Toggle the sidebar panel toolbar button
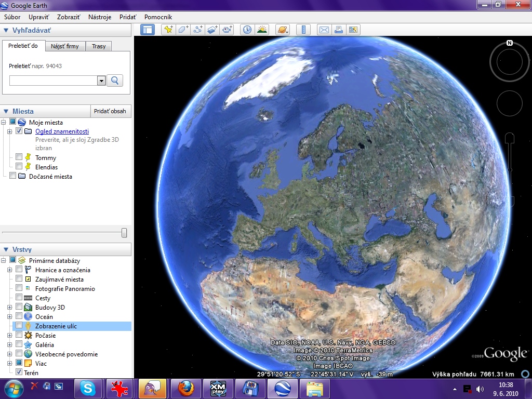This screenshot has width=532, height=399. tap(148, 30)
